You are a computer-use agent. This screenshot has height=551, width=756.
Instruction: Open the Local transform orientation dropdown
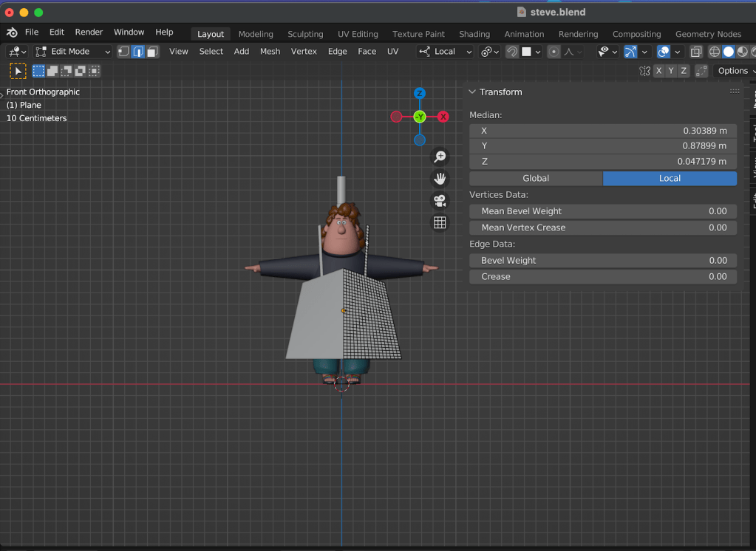[446, 52]
